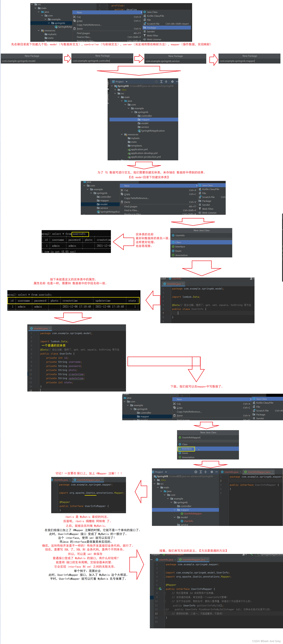283x644 pixels.
Task: Collapse resources folder above application.yml
Action: tap(122, 135)
